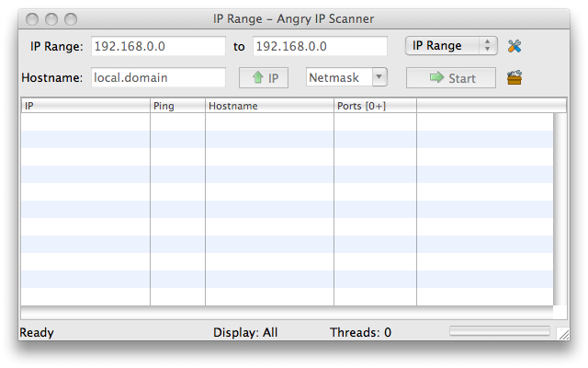
Task: Click the IP Range: label
Action: (x=57, y=46)
